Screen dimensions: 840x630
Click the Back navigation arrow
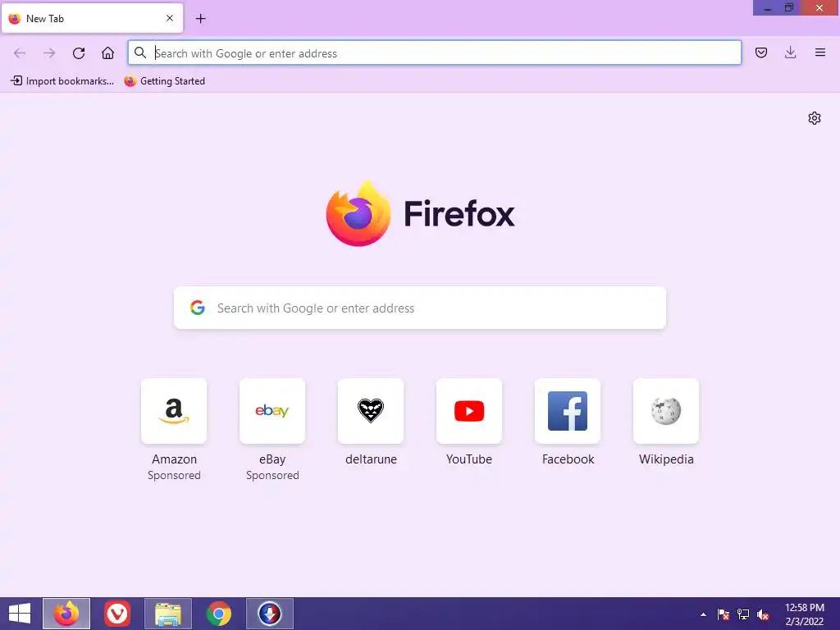(x=20, y=53)
